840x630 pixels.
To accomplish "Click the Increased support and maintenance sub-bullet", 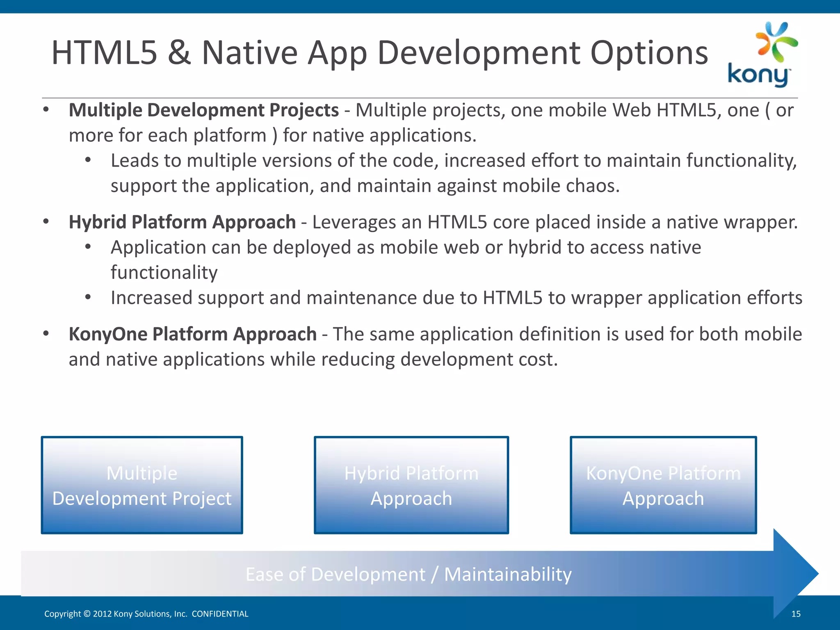I will [x=456, y=298].
